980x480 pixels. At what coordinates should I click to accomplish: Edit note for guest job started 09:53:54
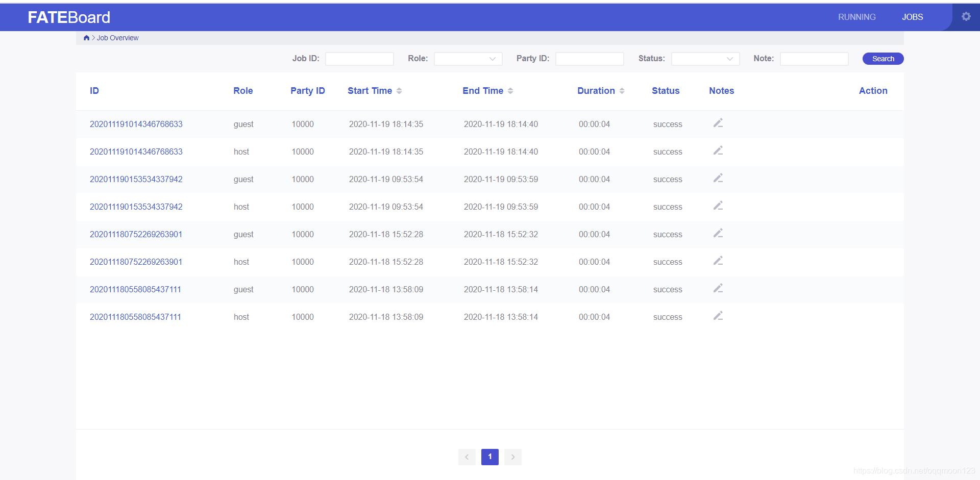[x=718, y=178]
